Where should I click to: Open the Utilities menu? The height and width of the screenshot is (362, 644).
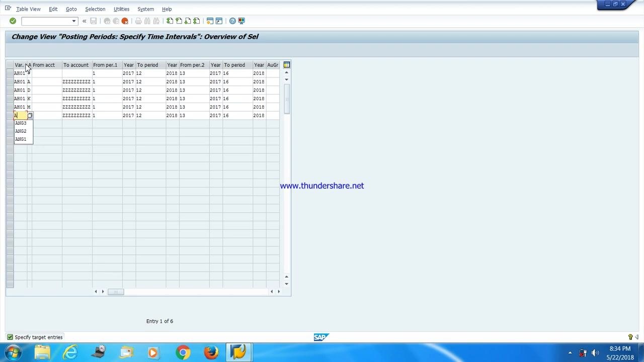coord(121,9)
